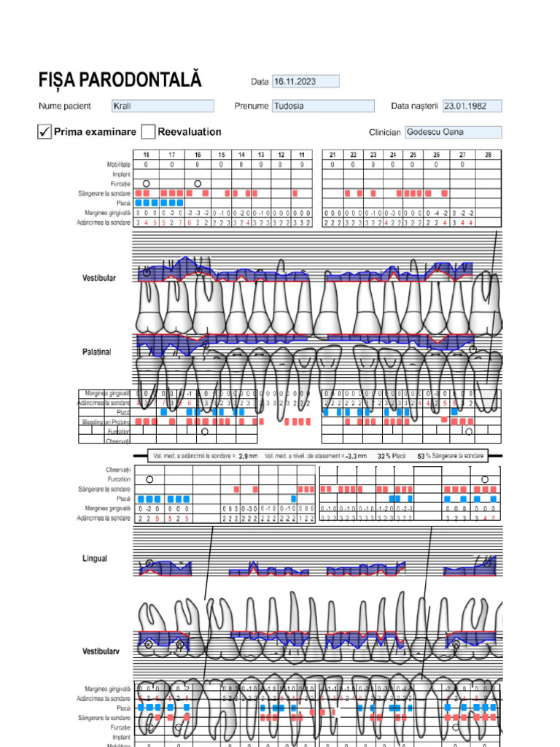Screen dimensions: 560x747
Task: Click the furcation circle under tooth 16
Action: [x=198, y=183]
